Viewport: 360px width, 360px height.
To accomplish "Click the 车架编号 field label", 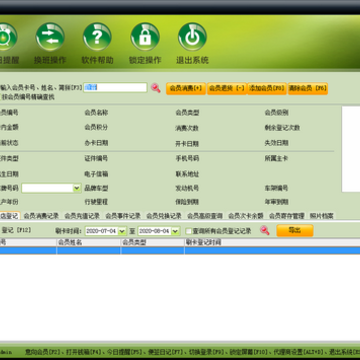I will point(276,188).
